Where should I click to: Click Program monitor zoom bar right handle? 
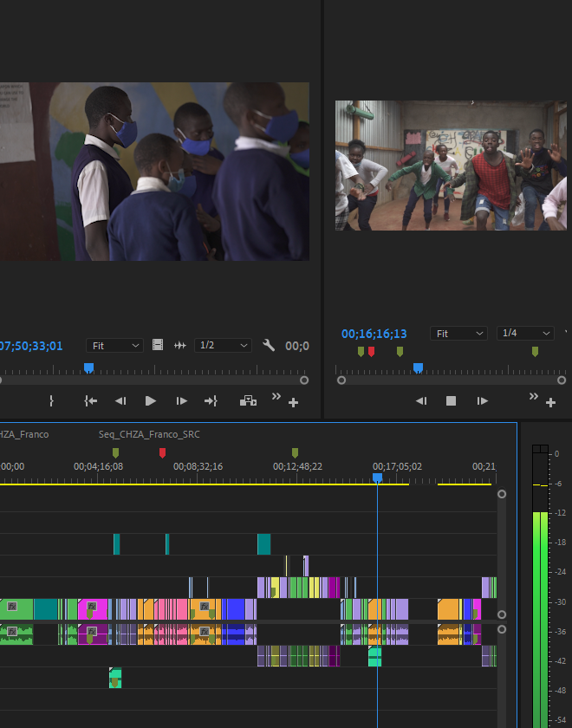point(562,380)
